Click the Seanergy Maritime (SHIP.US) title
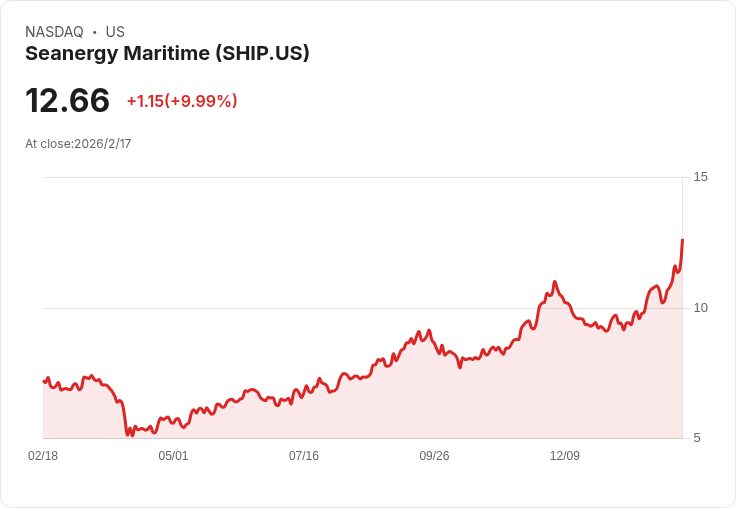The height and width of the screenshot is (508, 736). point(167,54)
